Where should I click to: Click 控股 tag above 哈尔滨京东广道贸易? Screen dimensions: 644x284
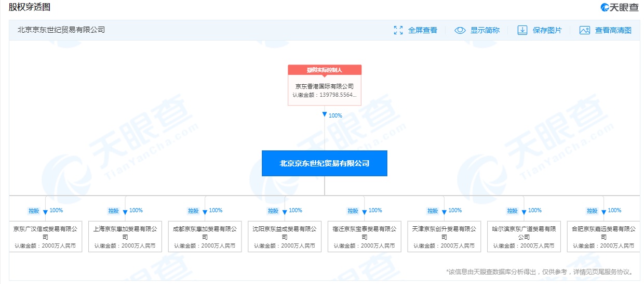click(513, 211)
